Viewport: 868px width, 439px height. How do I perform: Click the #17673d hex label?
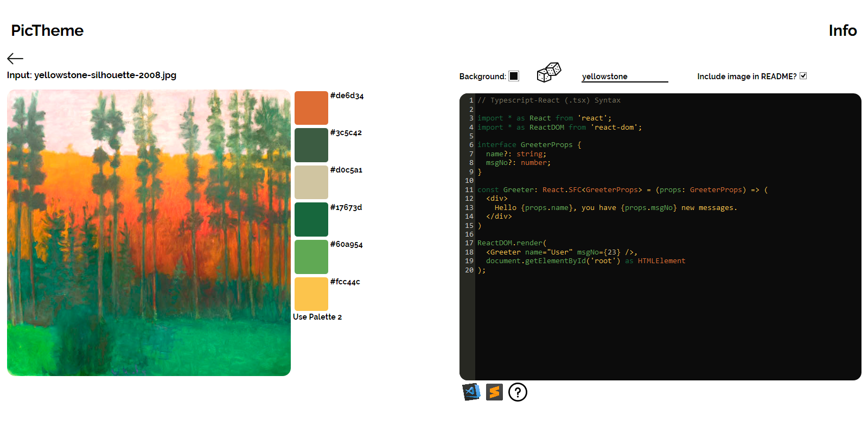coord(346,207)
